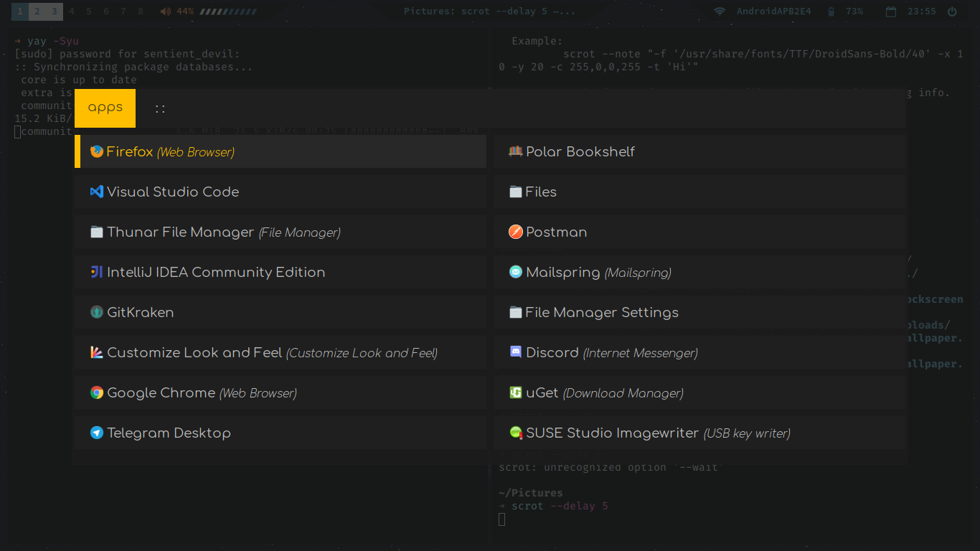Launch Firefox from the list
The height and width of the screenshot is (551, 980).
click(281, 151)
